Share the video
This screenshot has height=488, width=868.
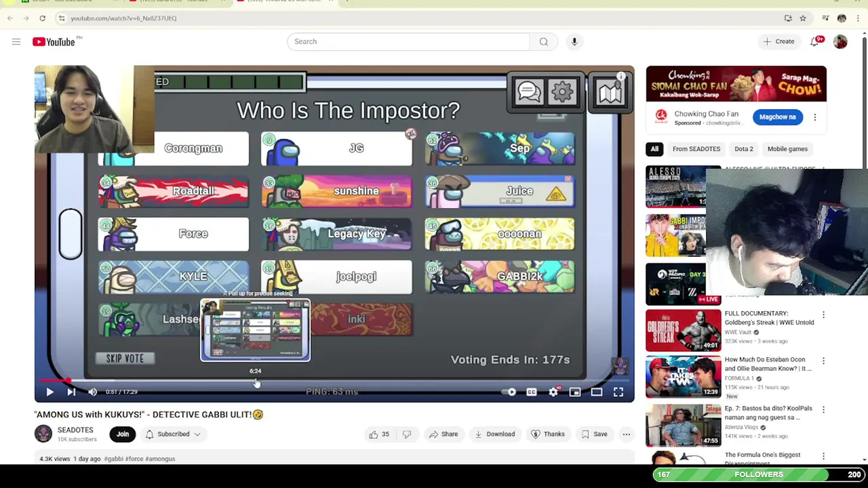[442, 434]
